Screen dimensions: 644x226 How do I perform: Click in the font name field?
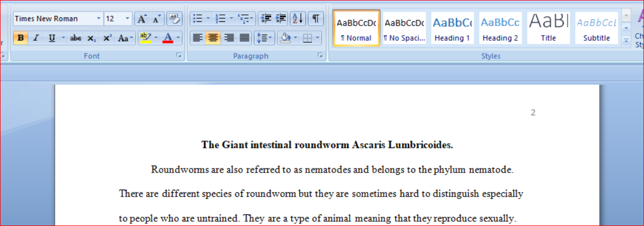[53, 19]
